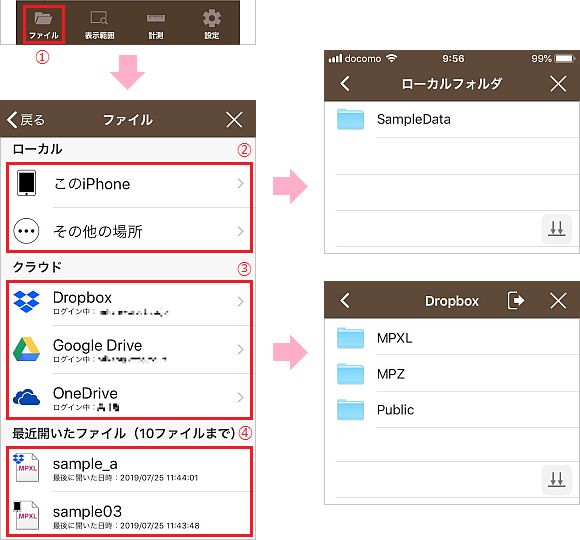The width and height of the screenshot is (580, 540).
Task: Open the ファイル folder icon in toolbar
Action: pos(44,24)
